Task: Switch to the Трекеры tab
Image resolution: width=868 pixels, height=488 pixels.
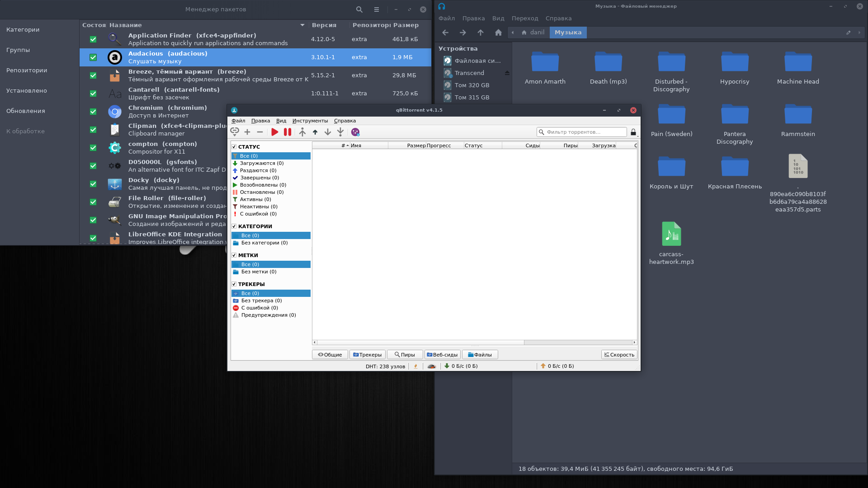Action: 367,355
